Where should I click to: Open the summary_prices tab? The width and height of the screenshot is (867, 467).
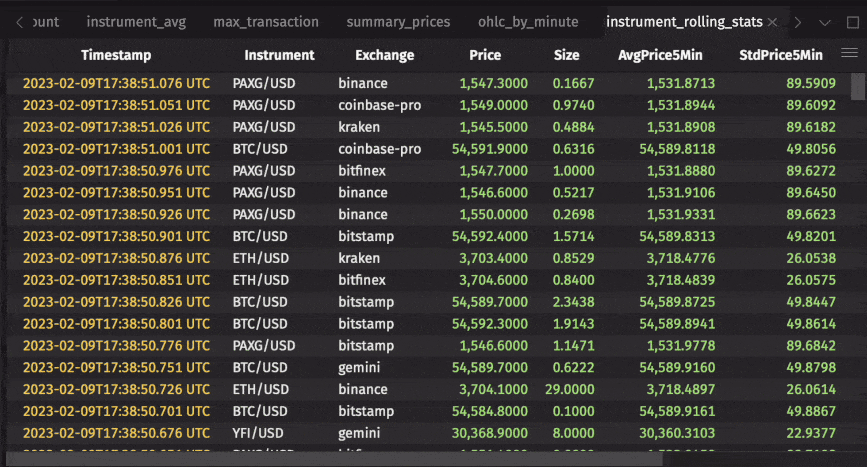click(x=398, y=22)
